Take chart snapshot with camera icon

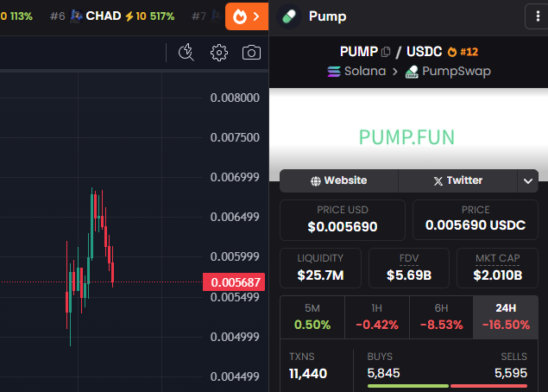(x=251, y=53)
